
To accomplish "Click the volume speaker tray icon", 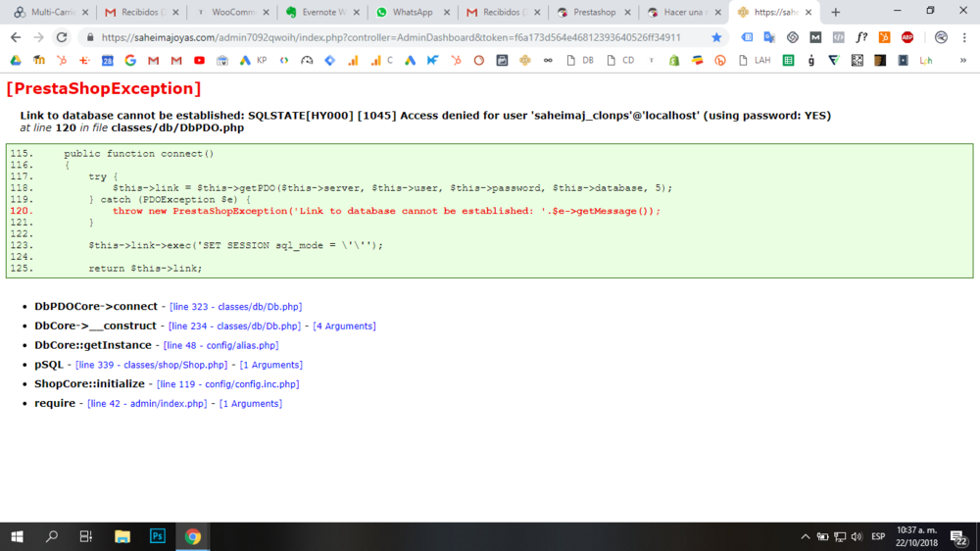I will 857,536.
